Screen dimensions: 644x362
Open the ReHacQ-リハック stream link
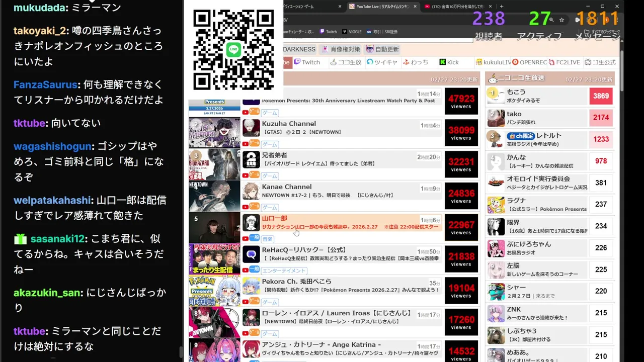[304, 250]
